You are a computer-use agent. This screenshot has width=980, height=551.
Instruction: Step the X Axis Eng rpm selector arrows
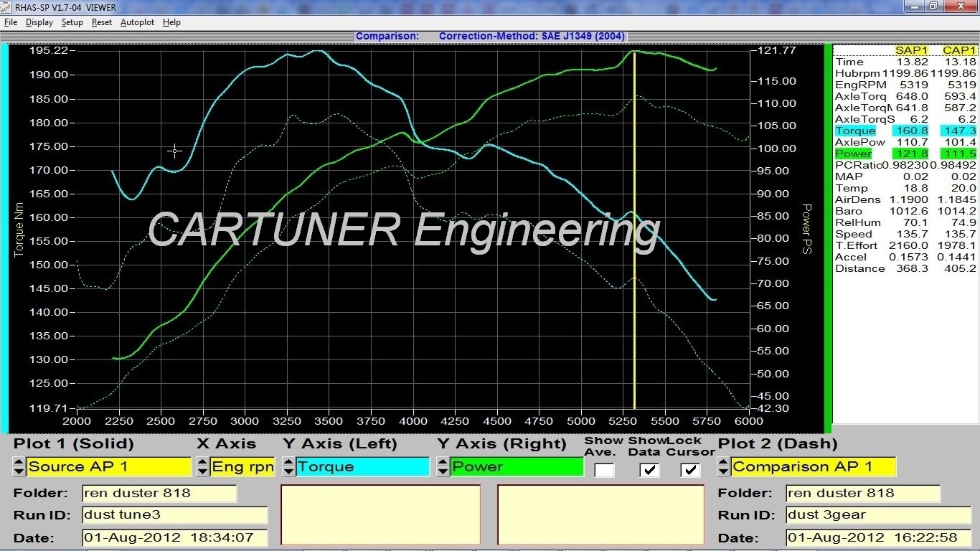point(203,467)
